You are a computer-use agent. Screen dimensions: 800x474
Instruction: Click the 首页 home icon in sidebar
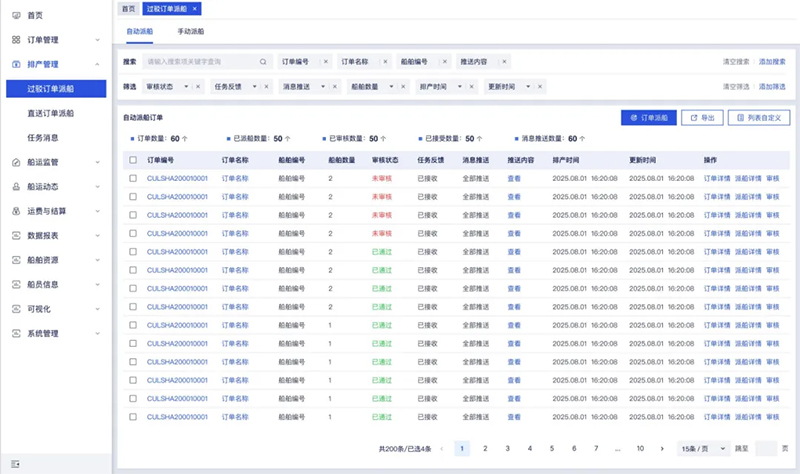(x=16, y=15)
